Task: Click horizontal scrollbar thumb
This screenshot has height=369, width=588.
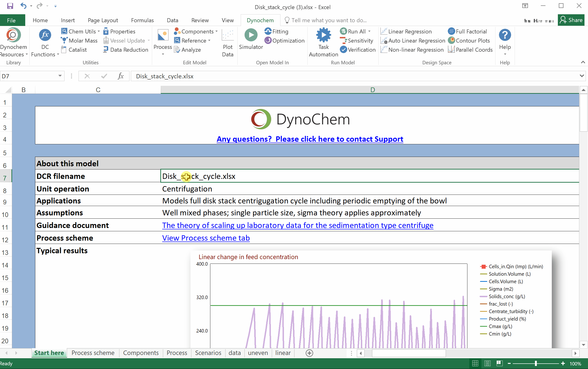Action: tap(409, 353)
